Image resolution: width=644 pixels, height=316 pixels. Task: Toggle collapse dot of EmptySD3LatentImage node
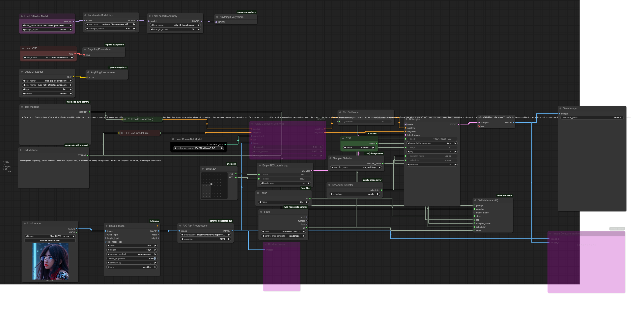coord(260,166)
